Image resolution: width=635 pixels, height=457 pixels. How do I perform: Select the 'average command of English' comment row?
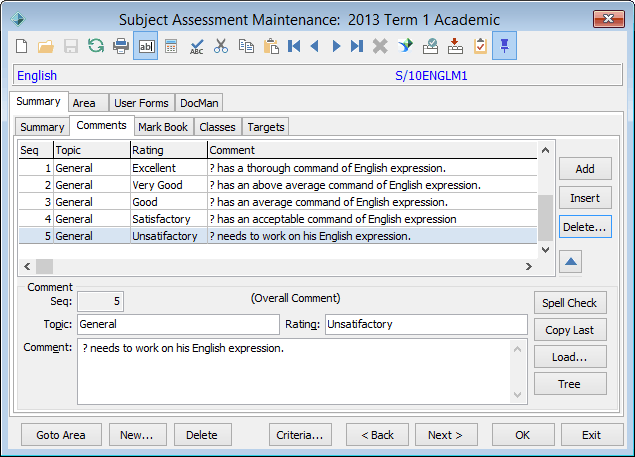coord(278,202)
